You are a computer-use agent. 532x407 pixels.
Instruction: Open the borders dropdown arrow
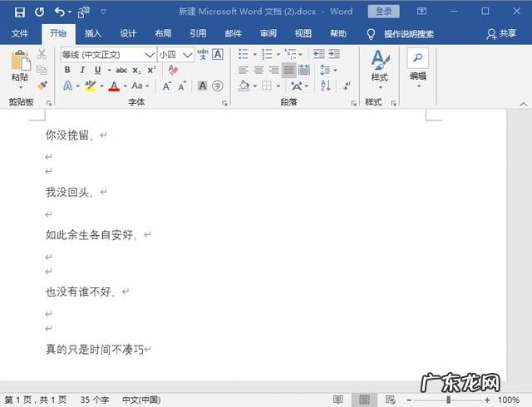click(x=278, y=86)
